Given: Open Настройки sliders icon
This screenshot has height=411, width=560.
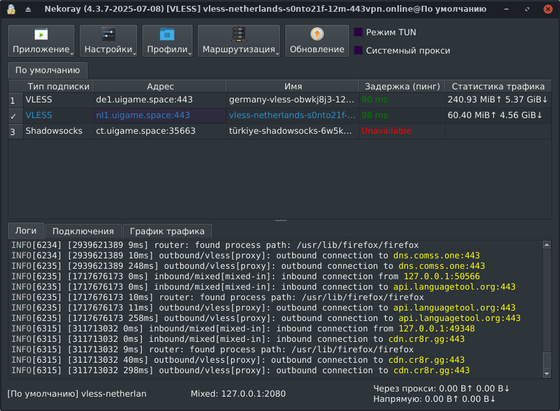Looking at the screenshot, I should click(108, 35).
